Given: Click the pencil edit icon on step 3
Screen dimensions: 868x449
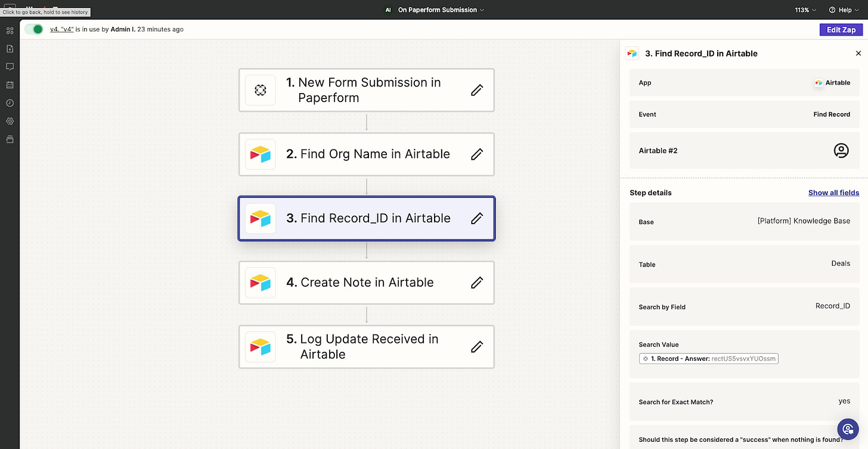Looking at the screenshot, I should point(477,218).
